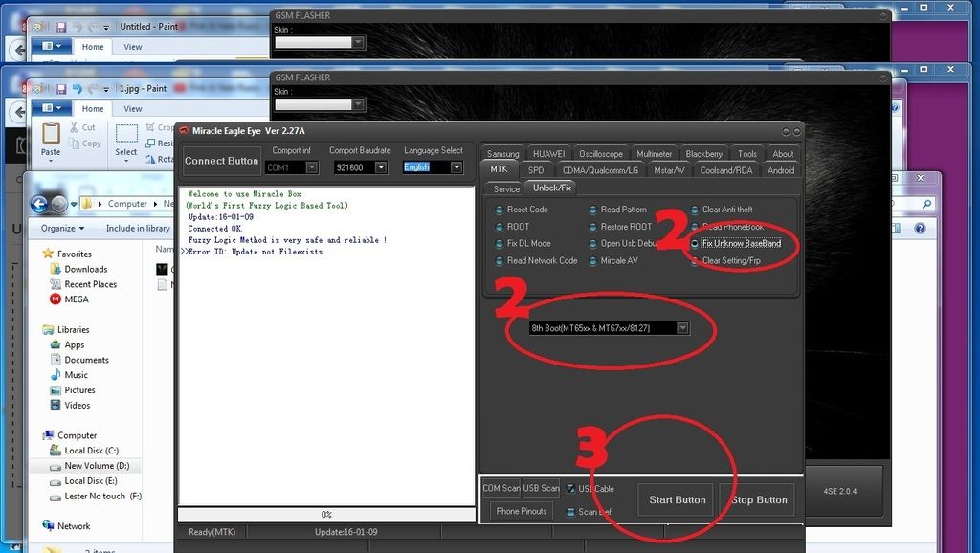Screen dimensions: 980x553
Task: Select the Restore ROOT radio option
Action: [x=592, y=228]
